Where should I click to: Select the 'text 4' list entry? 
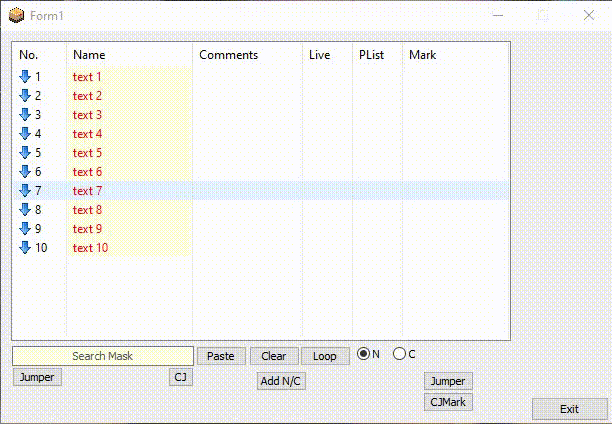[x=88, y=134]
